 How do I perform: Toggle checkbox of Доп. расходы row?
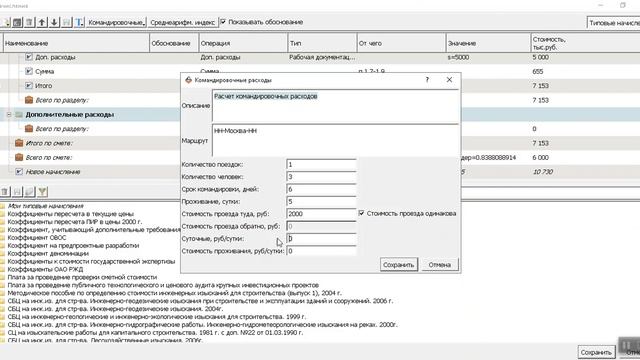29,57
